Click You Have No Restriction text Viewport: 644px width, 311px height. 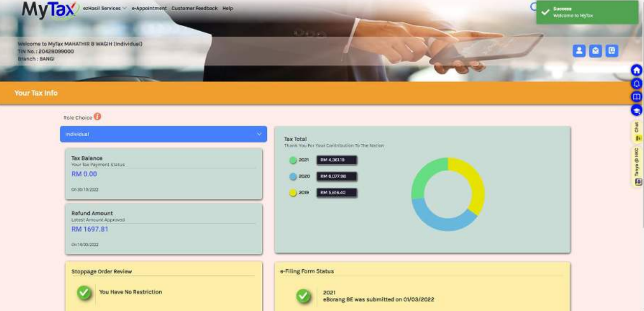pos(131,292)
